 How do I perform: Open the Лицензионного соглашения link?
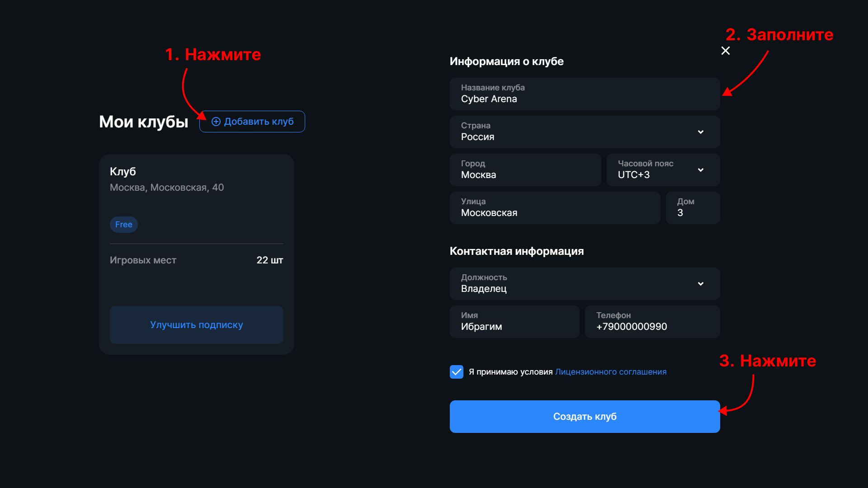[610, 371]
